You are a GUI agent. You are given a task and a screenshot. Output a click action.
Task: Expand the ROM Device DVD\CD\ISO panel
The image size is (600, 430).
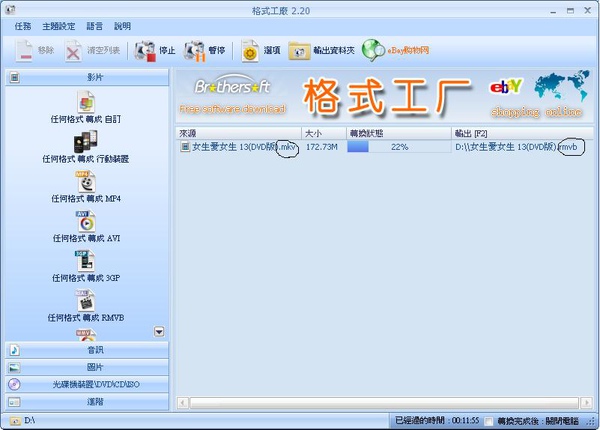(x=87, y=384)
